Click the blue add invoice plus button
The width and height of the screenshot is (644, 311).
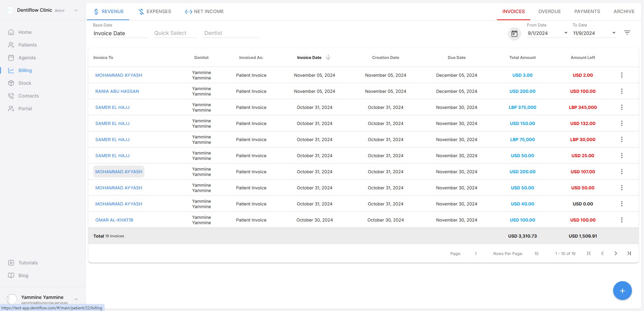click(x=622, y=291)
